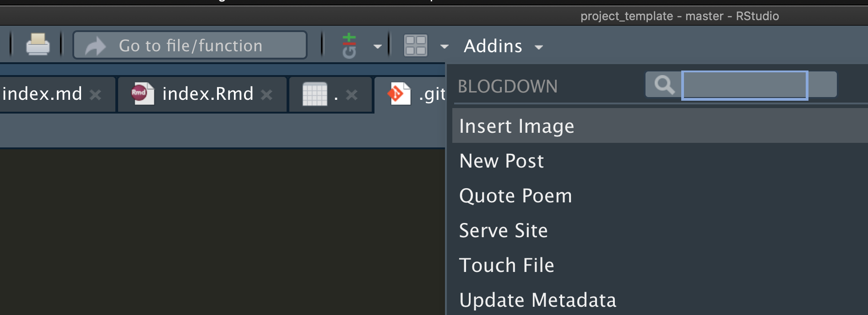Click the Go to file/function arrow icon
The height and width of the screenshot is (315, 868).
click(95, 46)
